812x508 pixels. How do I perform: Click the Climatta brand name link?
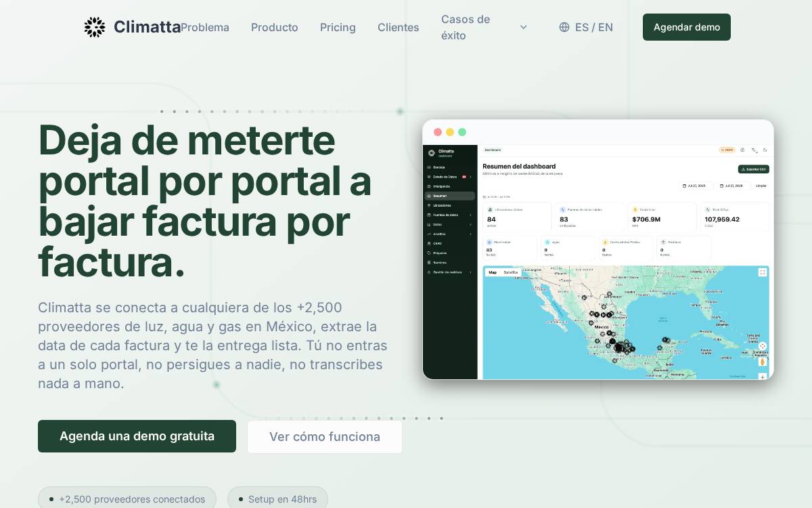[147, 27]
